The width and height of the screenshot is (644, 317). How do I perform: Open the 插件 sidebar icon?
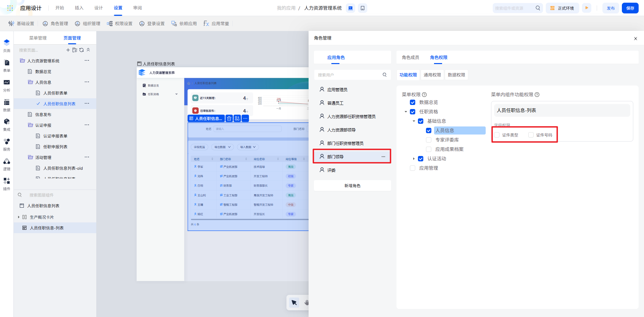pyautogui.click(x=7, y=183)
